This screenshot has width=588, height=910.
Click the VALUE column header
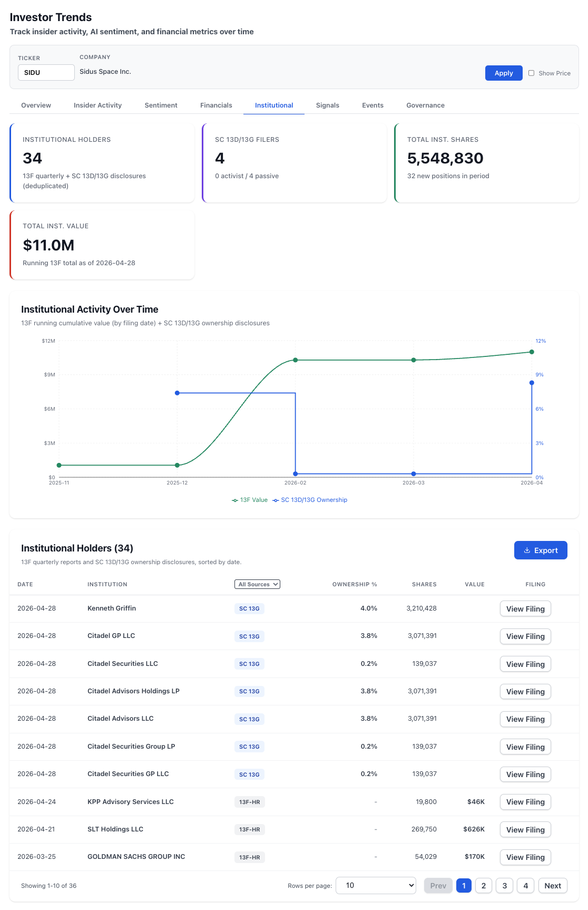pos(475,584)
